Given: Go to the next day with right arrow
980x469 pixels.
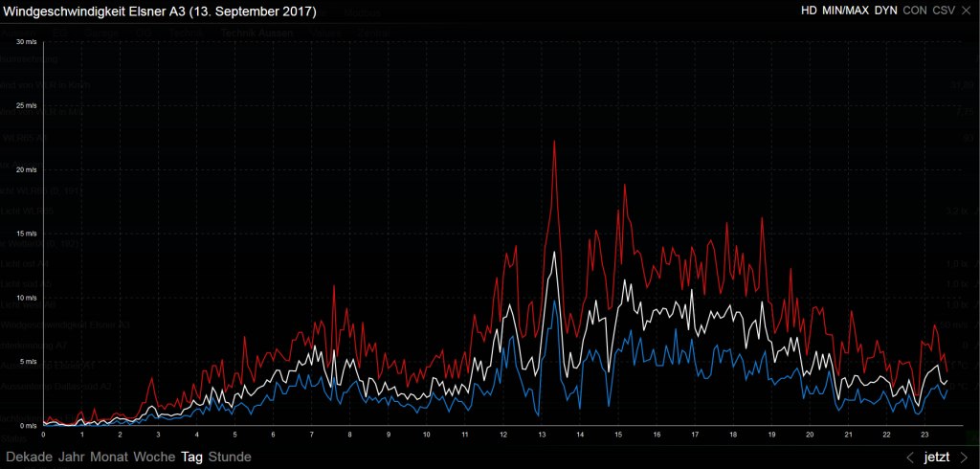Looking at the screenshot, I should tap(964, 458).
